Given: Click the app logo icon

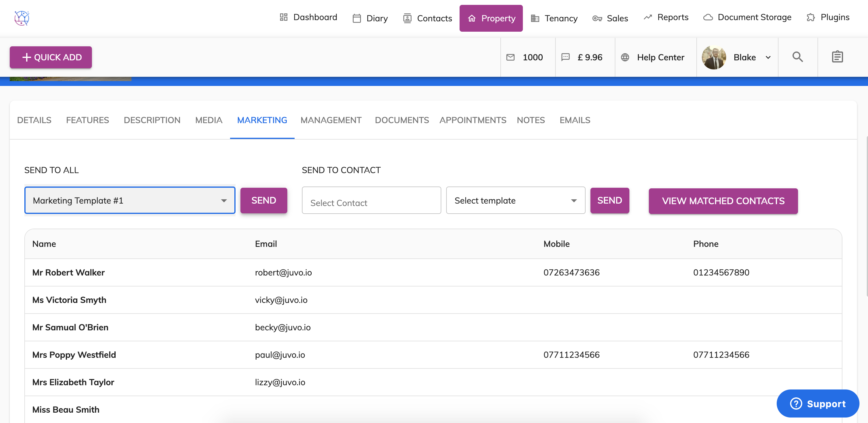Looking at the screenshot, I should (x=22, y=18).
